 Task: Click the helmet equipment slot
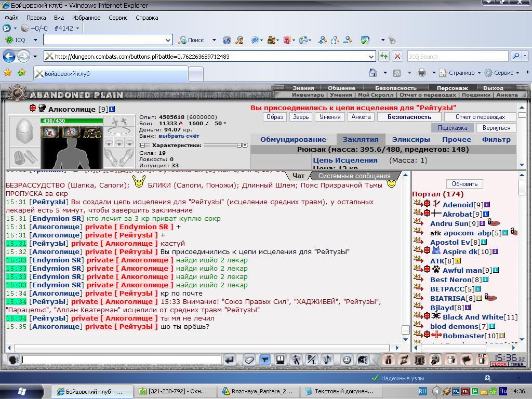tap(25, 131)
